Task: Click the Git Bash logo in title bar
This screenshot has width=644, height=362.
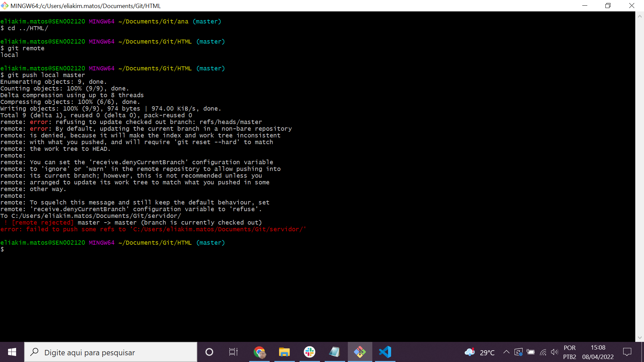Action: pos(5,6)
